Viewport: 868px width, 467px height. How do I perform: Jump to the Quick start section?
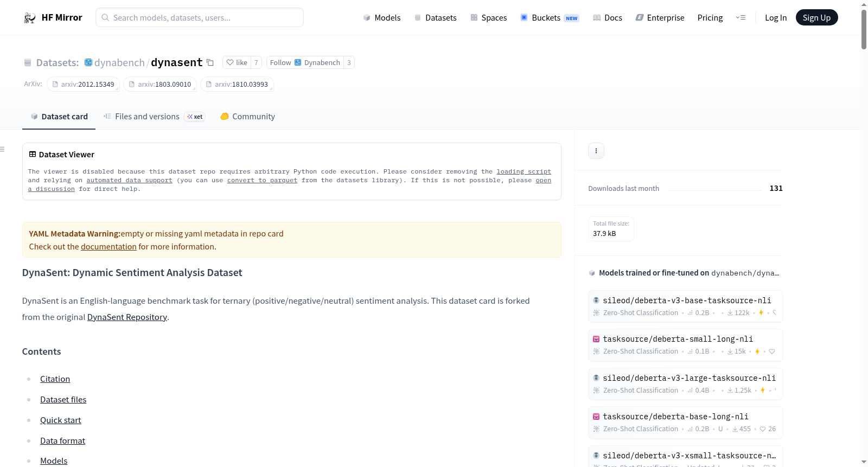[60, 420]
